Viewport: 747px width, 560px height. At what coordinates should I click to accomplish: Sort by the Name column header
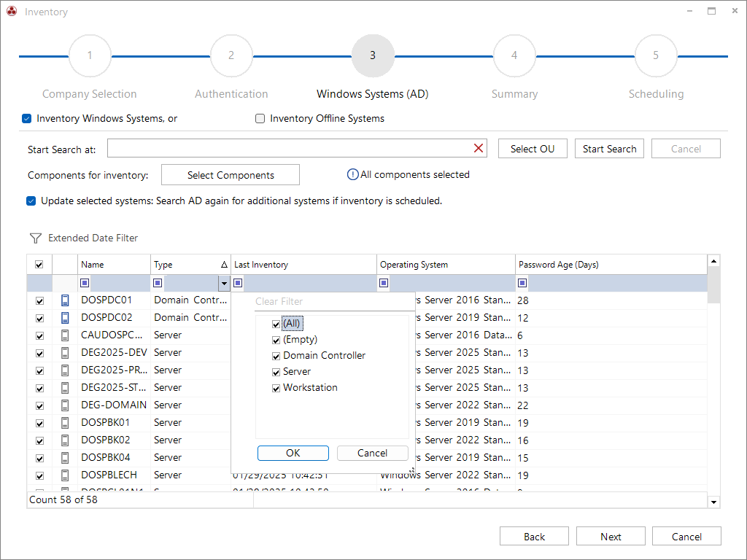coord(114,264)
